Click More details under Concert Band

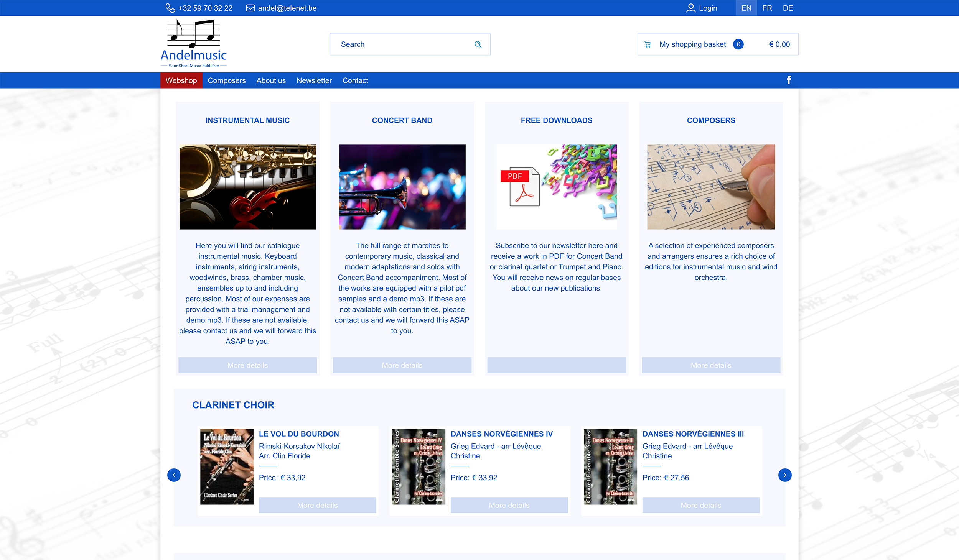tap(402, 365)
